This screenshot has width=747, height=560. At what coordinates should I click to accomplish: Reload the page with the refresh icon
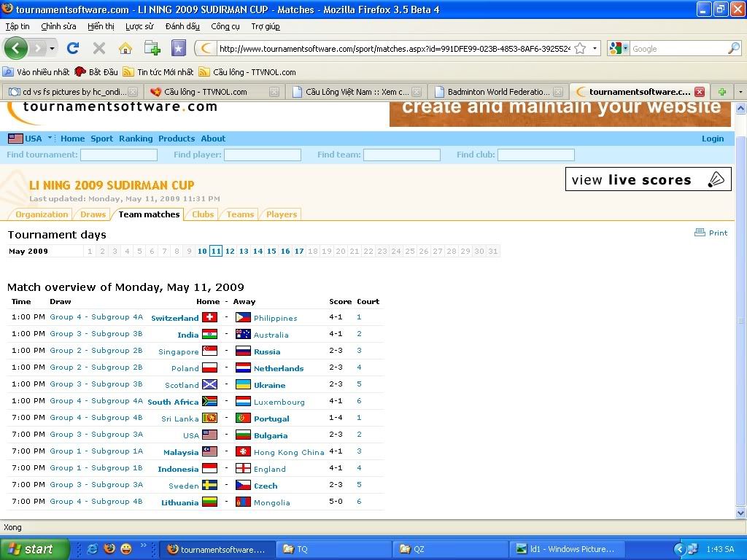[73, 48]
